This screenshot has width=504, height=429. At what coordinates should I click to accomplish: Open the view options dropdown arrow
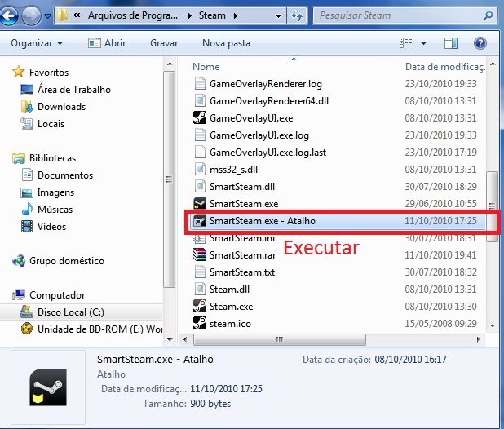pyautogui.click(x=423, y=43)
